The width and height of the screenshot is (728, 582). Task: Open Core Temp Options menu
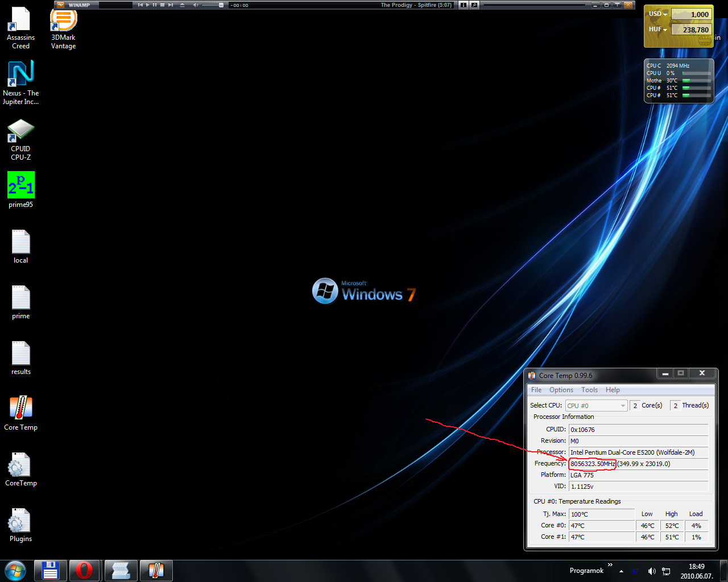point(561,390)
